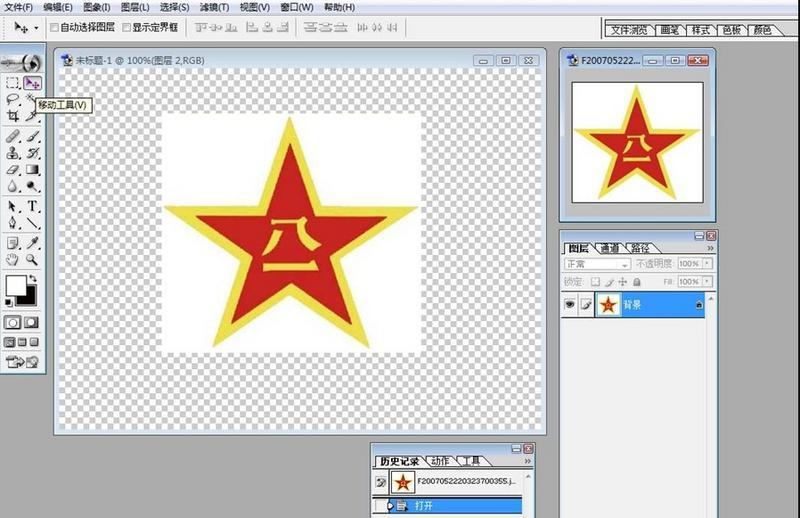Open the 编辑(E) menu
The width and height of the screenshot is (800, 518).
point(58,7)
